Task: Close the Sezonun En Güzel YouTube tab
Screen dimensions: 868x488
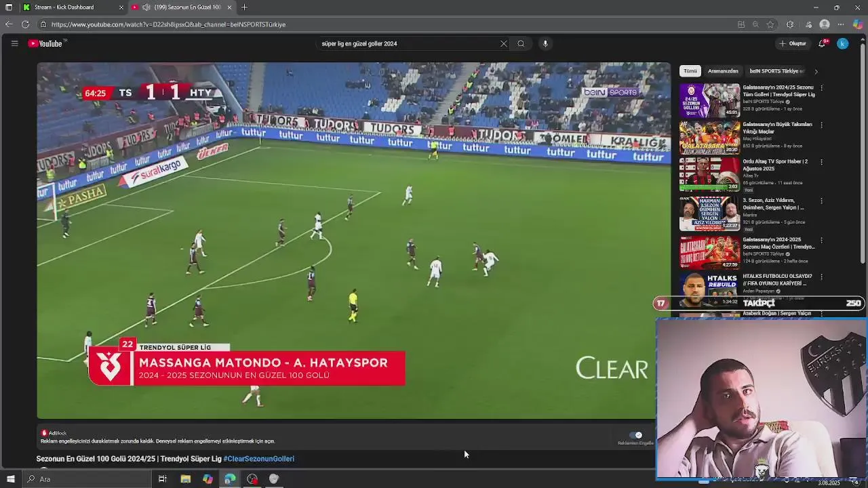Action: pyautogui.click(x=229, y=7)
